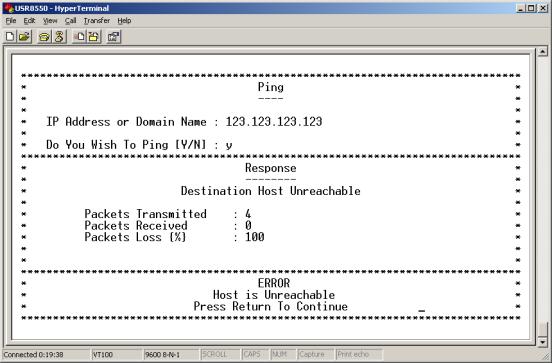Click the Send file toolbar icon
This screenshot has height=363, width=552.
click(80, 36)
